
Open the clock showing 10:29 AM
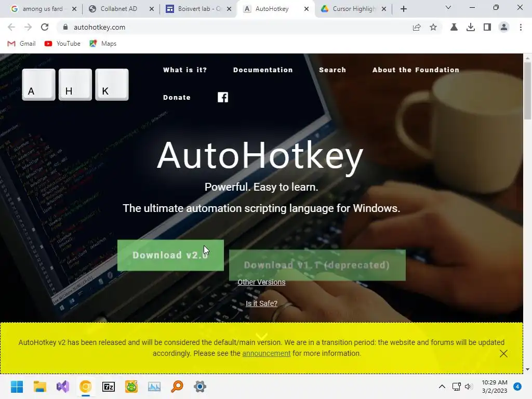[x=495, y=387]
